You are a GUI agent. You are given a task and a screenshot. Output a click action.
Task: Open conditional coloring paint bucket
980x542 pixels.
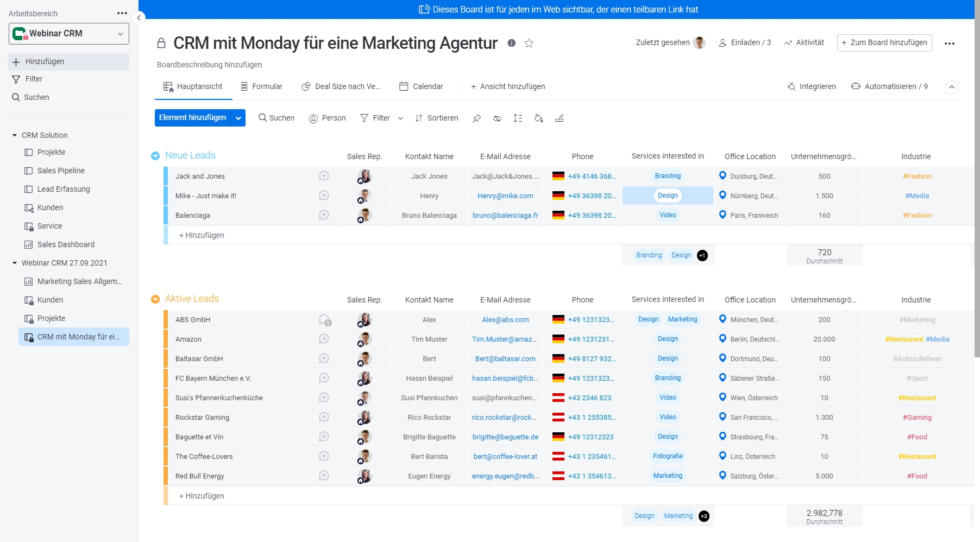tap(538, 118)
